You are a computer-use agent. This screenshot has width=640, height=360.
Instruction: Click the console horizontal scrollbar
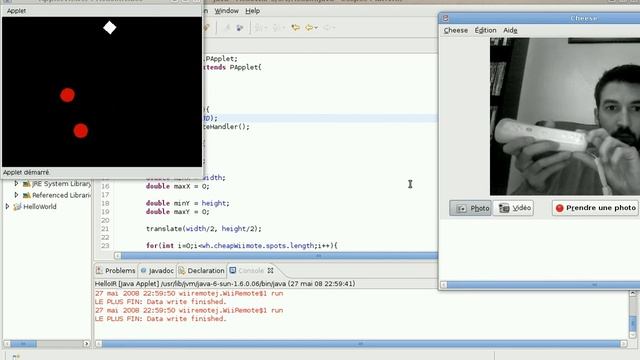coord(360,344)
